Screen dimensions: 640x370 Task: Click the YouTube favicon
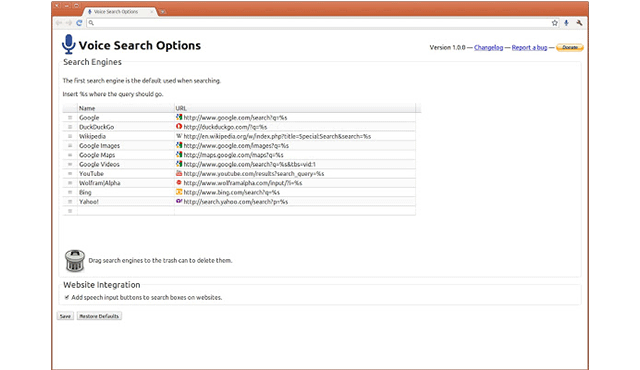pos(179,173)
